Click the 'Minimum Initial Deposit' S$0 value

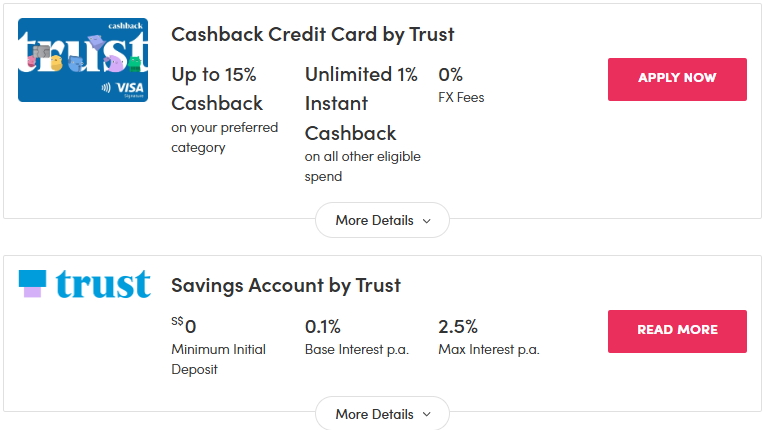(185, 326)
